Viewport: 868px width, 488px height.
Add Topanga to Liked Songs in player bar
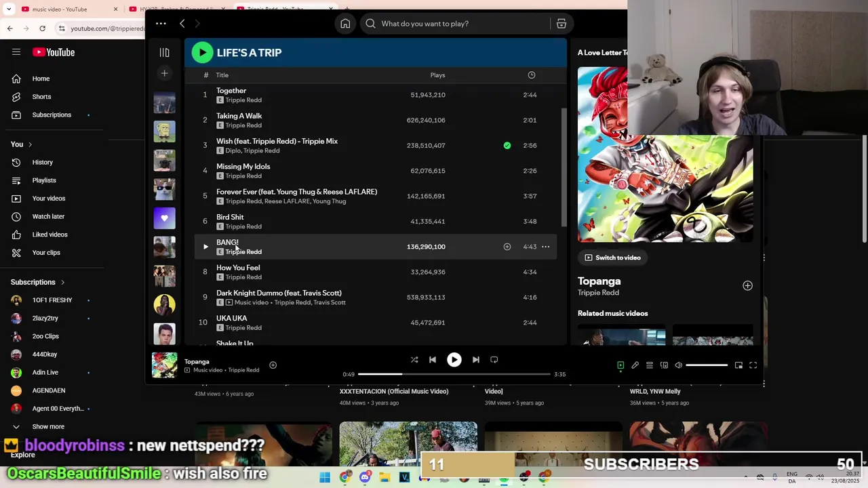click(x=273, y=365)
